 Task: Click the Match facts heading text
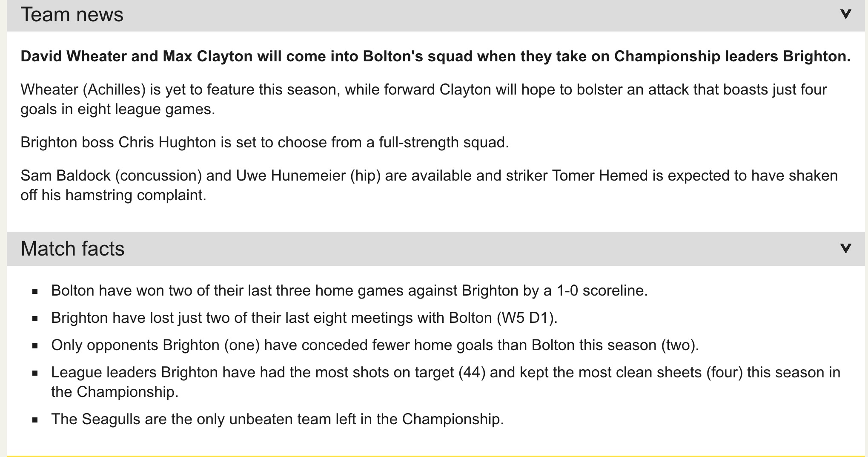[72, 249]
